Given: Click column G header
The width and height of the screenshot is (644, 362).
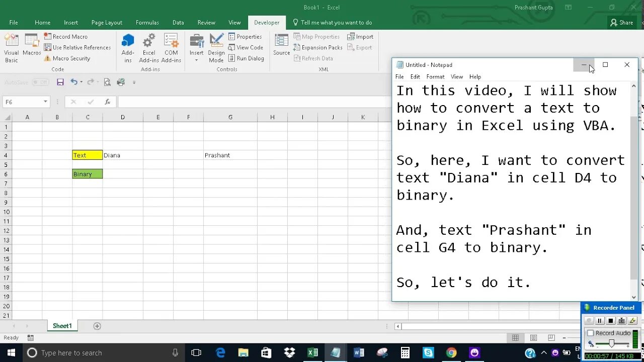Looking at the screenshot, I should tap(230, 117).
